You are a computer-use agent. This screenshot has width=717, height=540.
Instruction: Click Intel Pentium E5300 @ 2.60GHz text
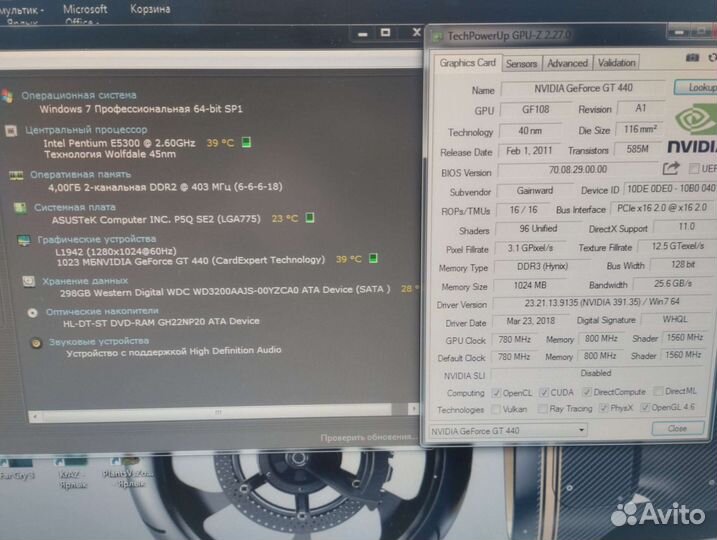click(x=119, y=143)
